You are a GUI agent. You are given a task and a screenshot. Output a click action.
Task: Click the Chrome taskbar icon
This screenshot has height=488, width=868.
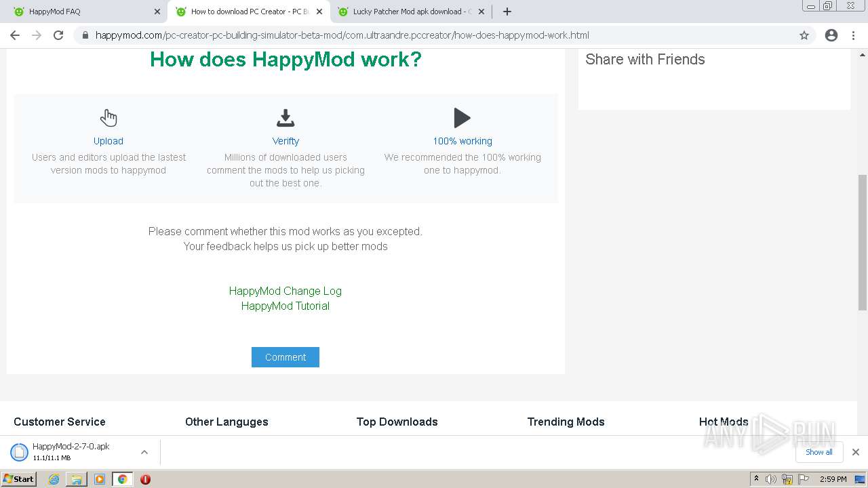(x=122, y=479)
